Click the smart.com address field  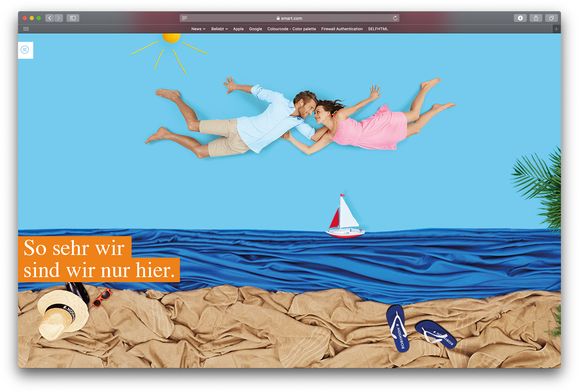point(289,18)
